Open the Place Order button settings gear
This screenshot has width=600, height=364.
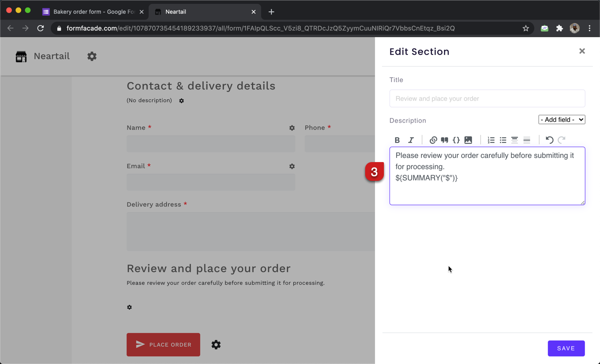point(216,345)
